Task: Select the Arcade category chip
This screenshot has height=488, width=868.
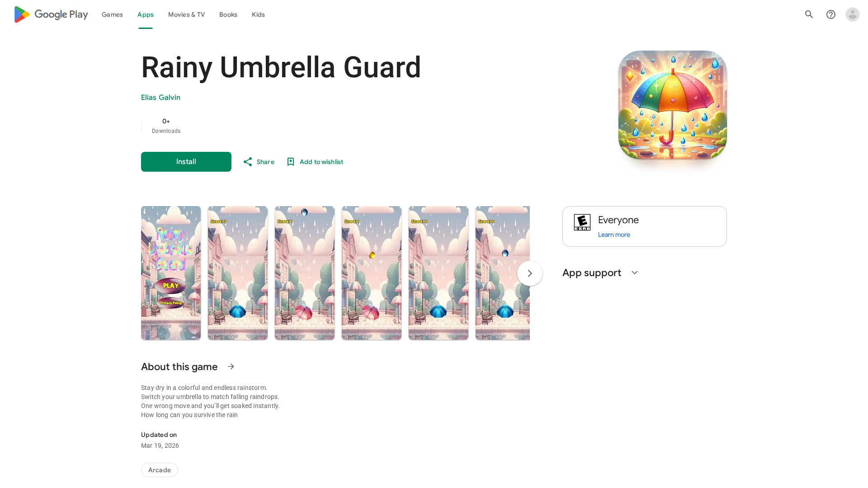Action: click(159, 470)
